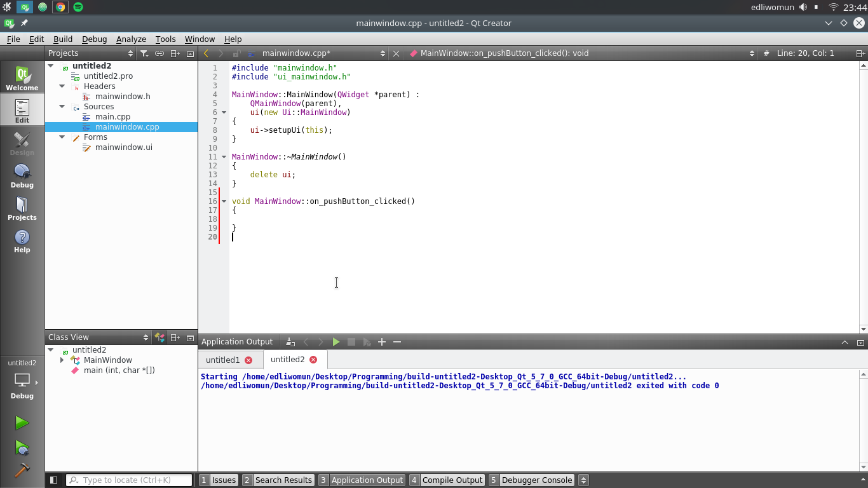Open the mainwindow.cpp* open documents dropdown

pos(316,53)
